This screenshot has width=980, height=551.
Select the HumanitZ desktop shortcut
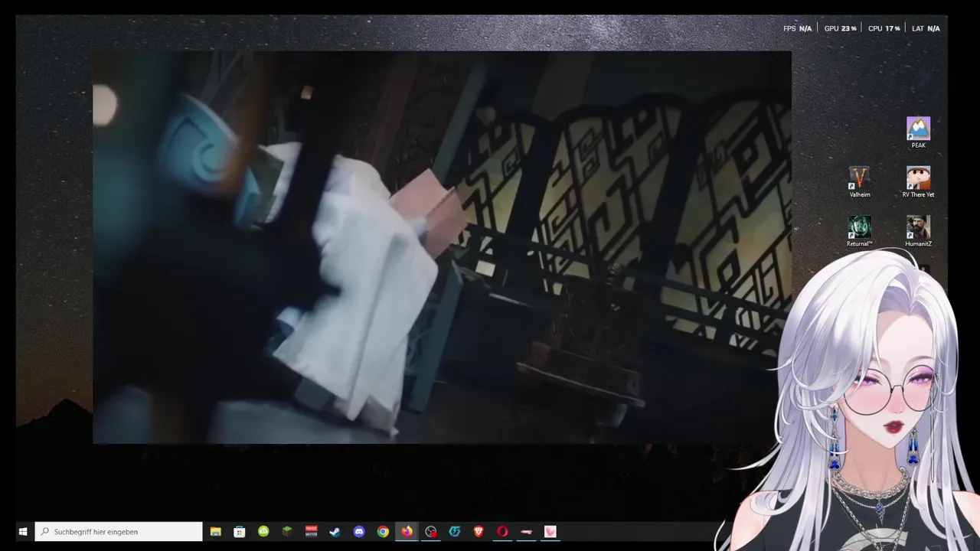coord(918,231)
